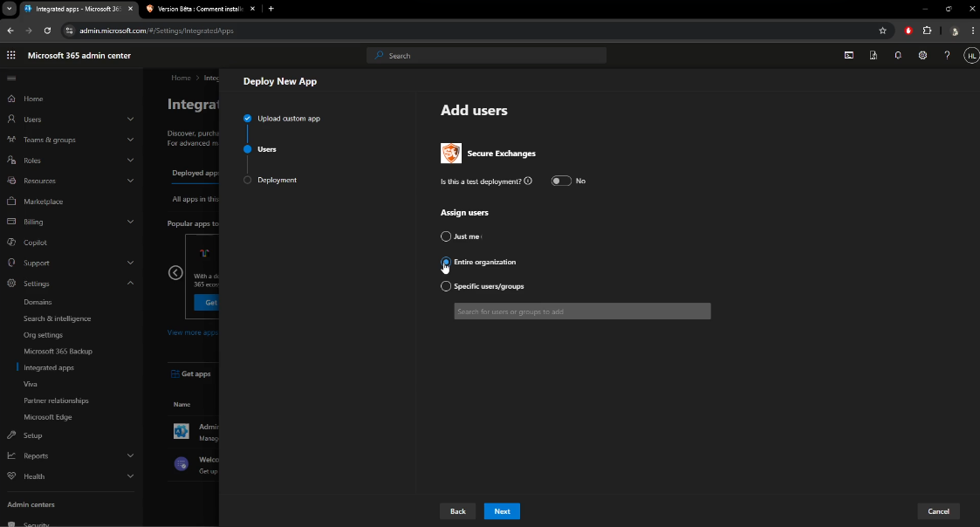Click the Setup wrench icon

point(11,435)
